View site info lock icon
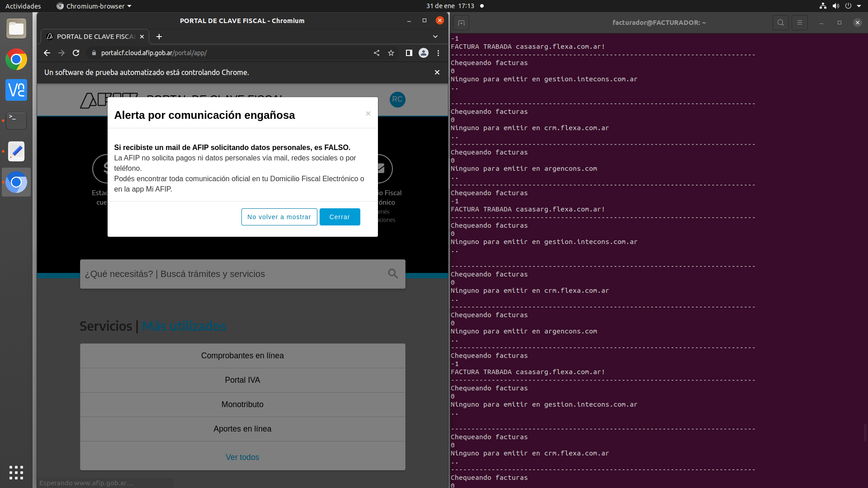The height and width of the screenshot is (488, 868). coord(94,53)
